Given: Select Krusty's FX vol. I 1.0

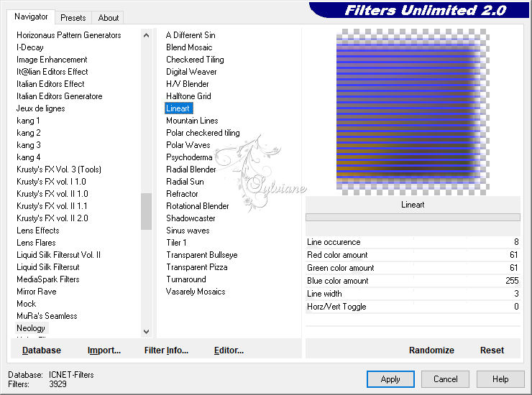Looking at the screenshot, I should coord(51,182).
